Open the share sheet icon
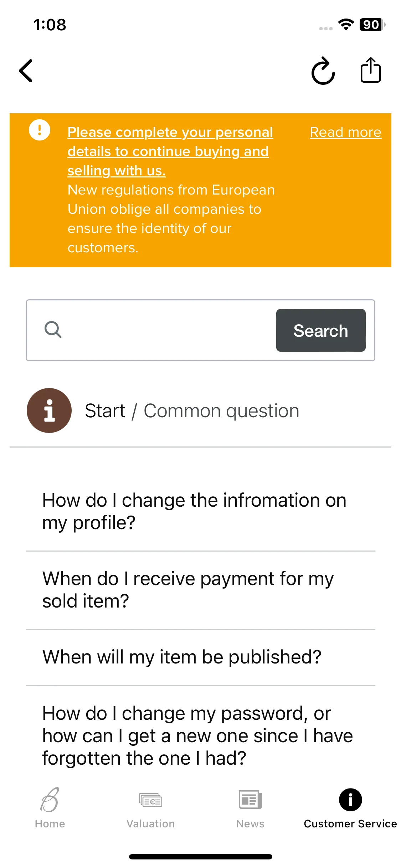The height and width of the screenshot is (868, 401). tap(371, 70)
